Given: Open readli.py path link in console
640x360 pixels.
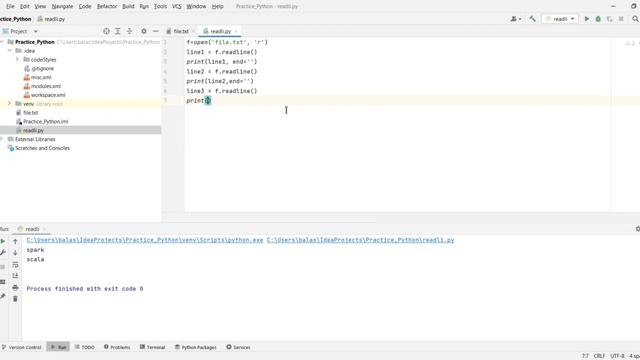Looking at the screenshot, I should 360,240.
